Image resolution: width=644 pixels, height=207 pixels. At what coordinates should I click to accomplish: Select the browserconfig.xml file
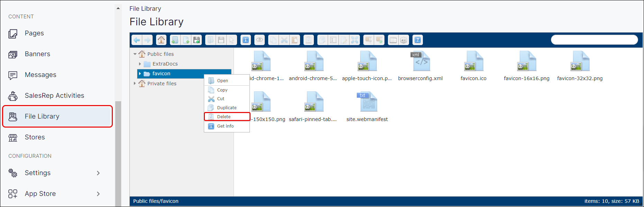tap(420, 66)
